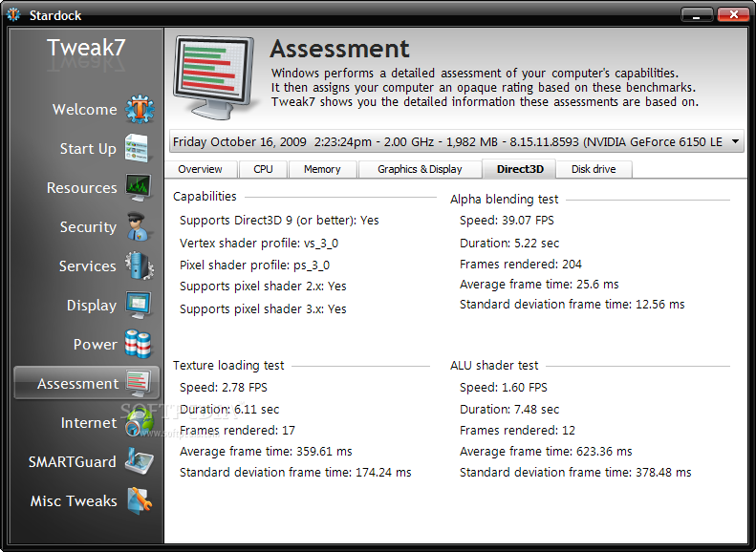Screen dimensions: 756x552
Task: Switch to the Memory tab
Action: 322,169
